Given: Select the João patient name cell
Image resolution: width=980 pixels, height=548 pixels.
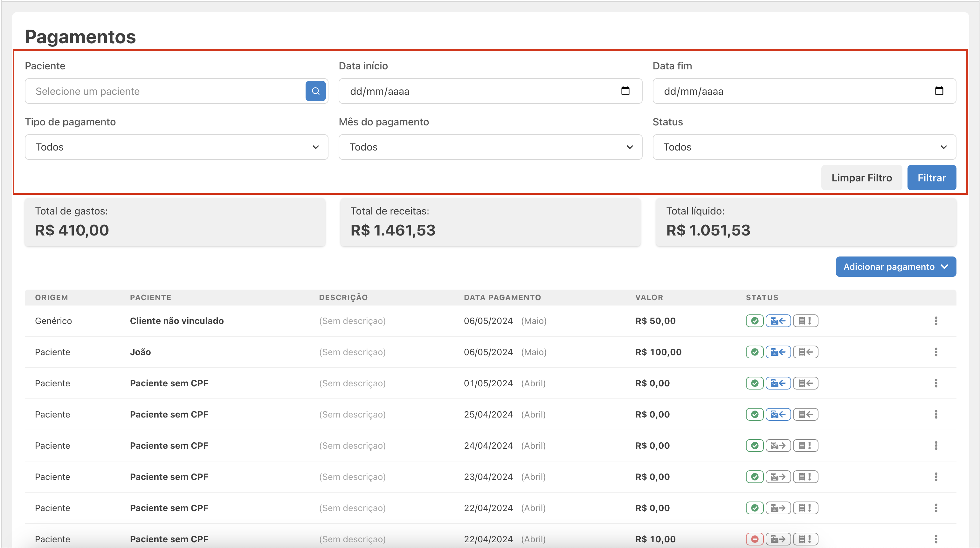Looking at the screenshot, I should coord(140,352).
